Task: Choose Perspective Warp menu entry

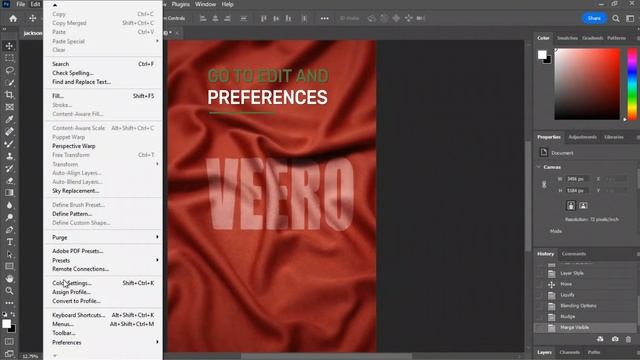Action: 103,146
